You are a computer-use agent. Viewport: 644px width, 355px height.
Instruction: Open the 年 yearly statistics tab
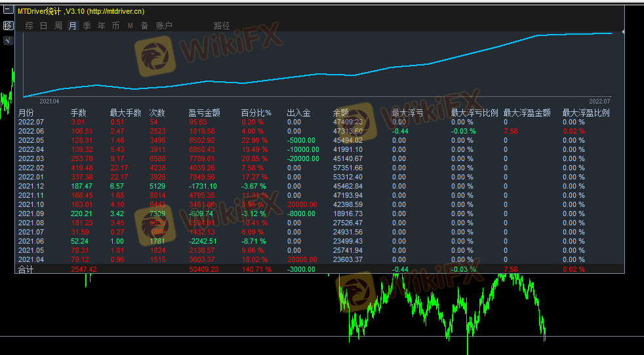pos(101,26)
